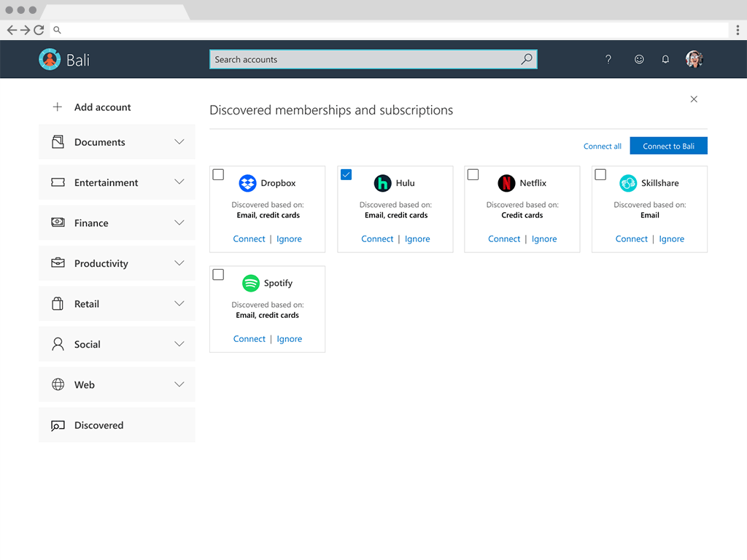747x560 pixels.
Task: Click the Web globe icon
Action: [x=58, y=384]
